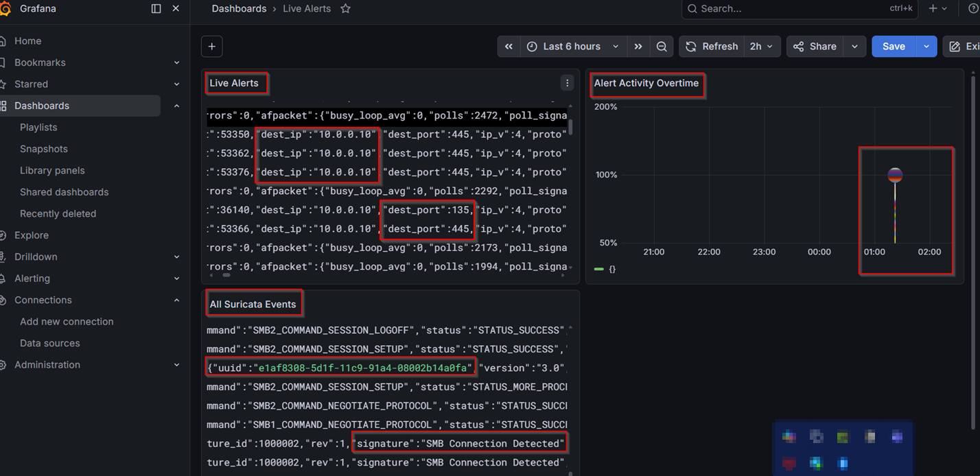Shift time range backward with double-arrow

pos(509,47)
